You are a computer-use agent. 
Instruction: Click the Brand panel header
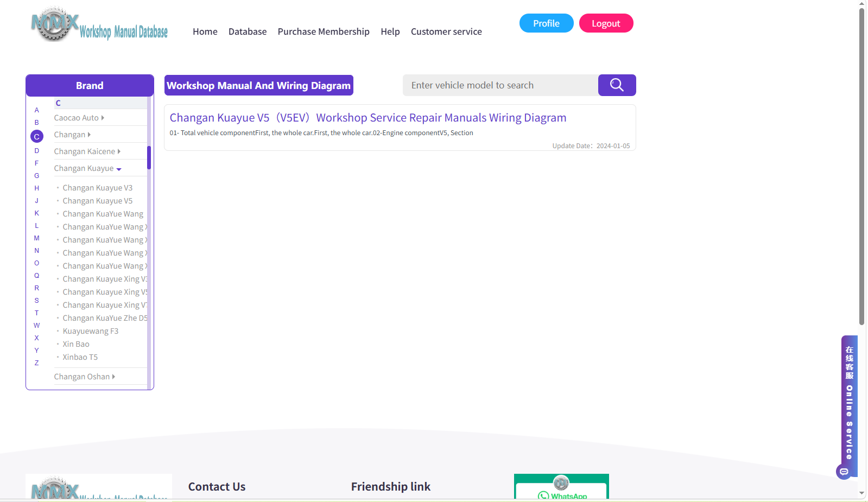point(90,85)
